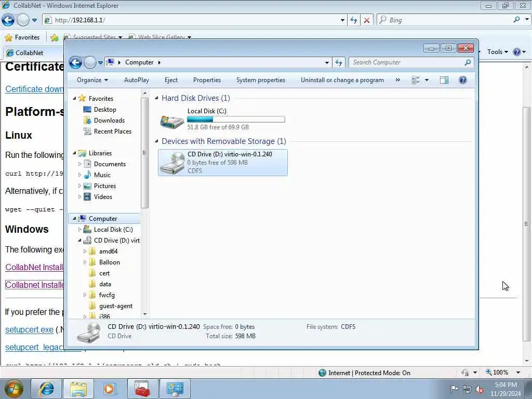The width and height of the screenshot is (532, 399).
Task: Expand the Explorer address bar history dropdown
Action: (x=327, y=62)
